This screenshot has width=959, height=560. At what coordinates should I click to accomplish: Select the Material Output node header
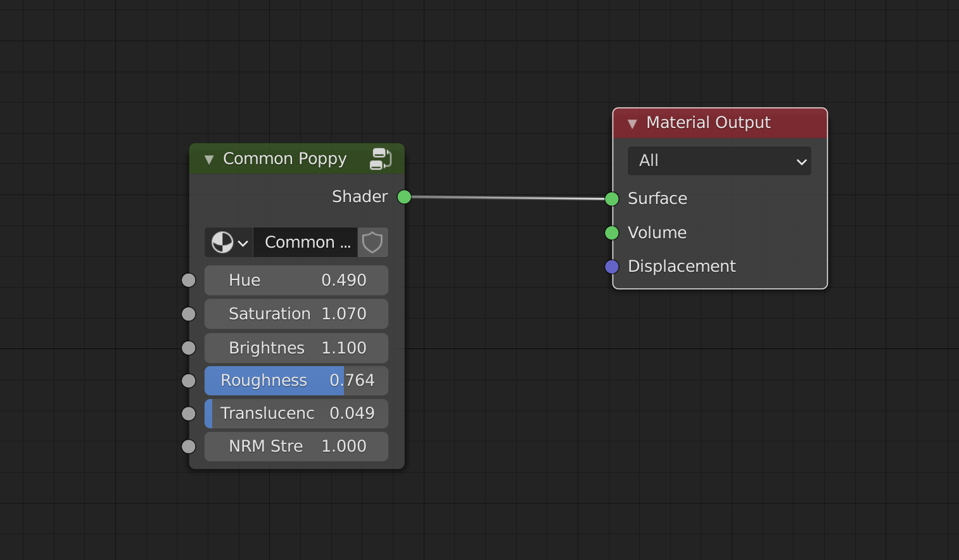click(720, 123)
